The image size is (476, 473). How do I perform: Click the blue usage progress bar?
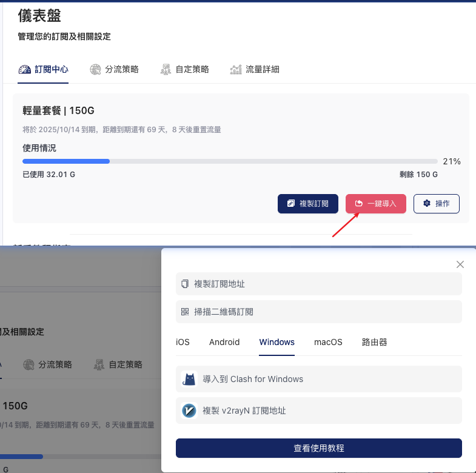point(66,161)
